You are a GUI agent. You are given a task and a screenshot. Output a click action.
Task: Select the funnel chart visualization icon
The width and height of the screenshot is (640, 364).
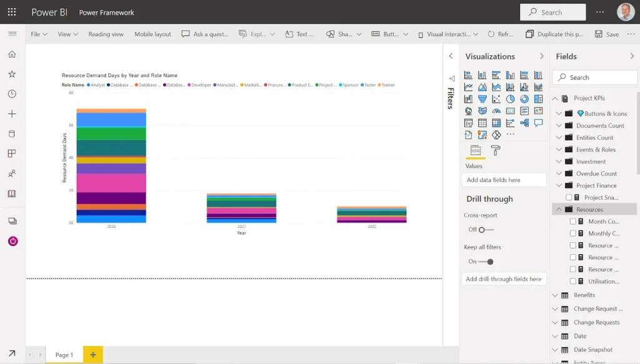tap(482, 99)
